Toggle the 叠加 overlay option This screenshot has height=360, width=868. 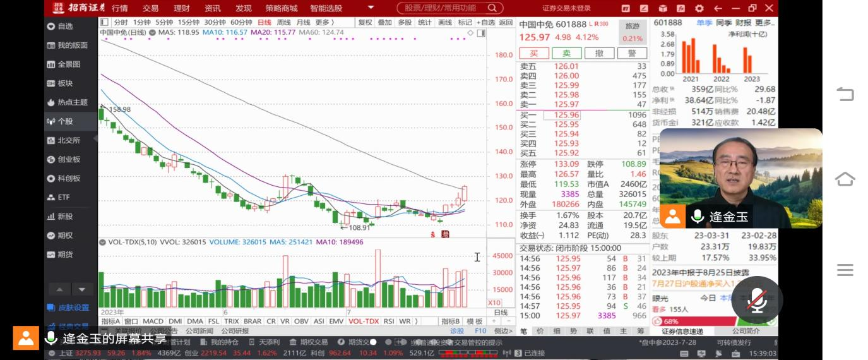click(x=384, y=22)
